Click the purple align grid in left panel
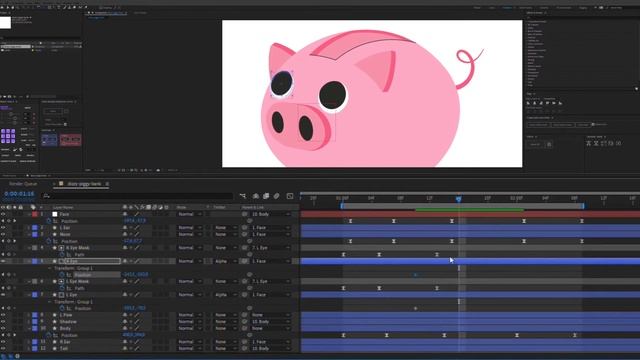Screen dimensions: 640x360 pos(8,136)
